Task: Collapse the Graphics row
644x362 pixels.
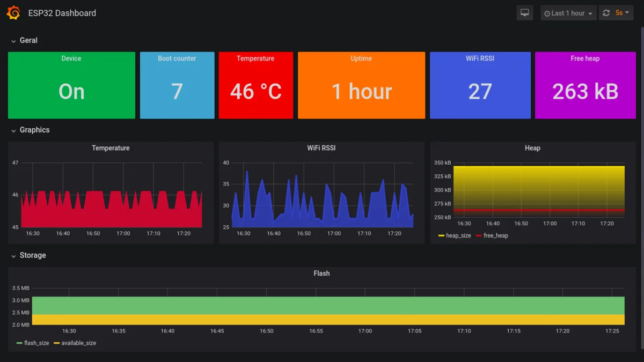Action: (x=30, y=130)
